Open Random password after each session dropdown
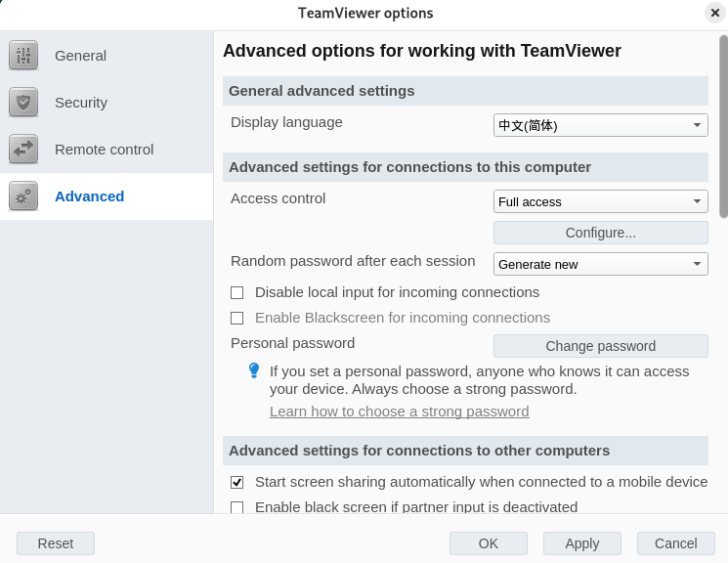Screen dimensions: 728x563 tap(600, 264)
